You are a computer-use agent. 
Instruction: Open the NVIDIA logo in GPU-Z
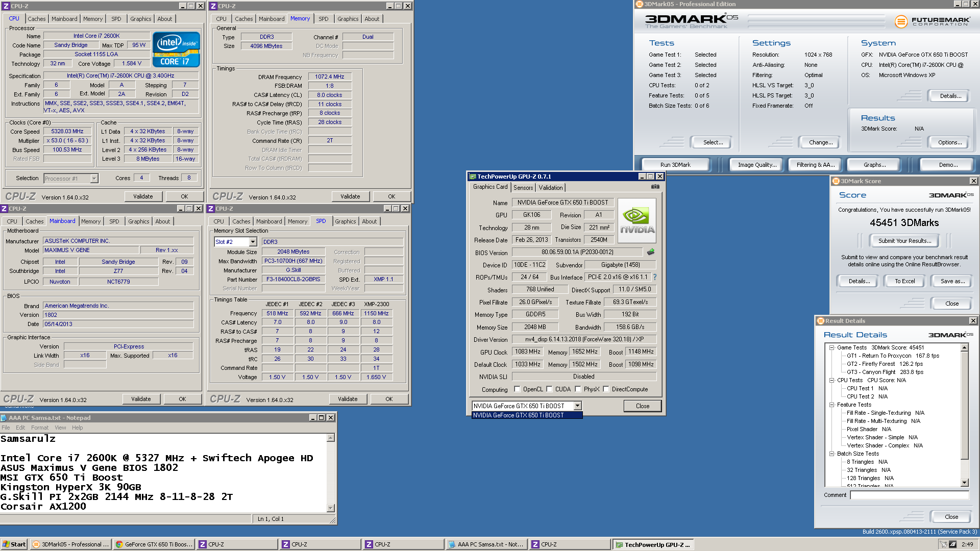point(636,220)
